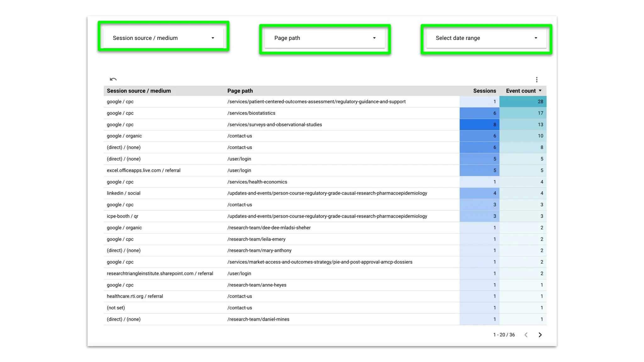644x362 pixels.
Task: Select the healthcare.rti.org / referral cell
Action: 135,296
